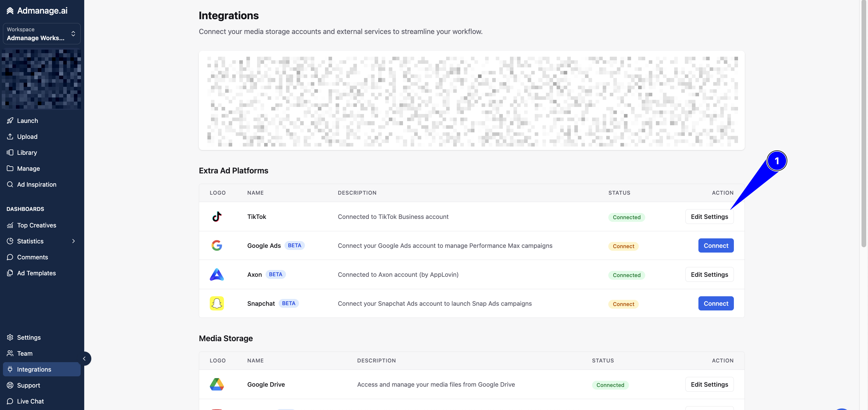
Task: Click TikTok's Connected status badge
Action: pos(626,217)
